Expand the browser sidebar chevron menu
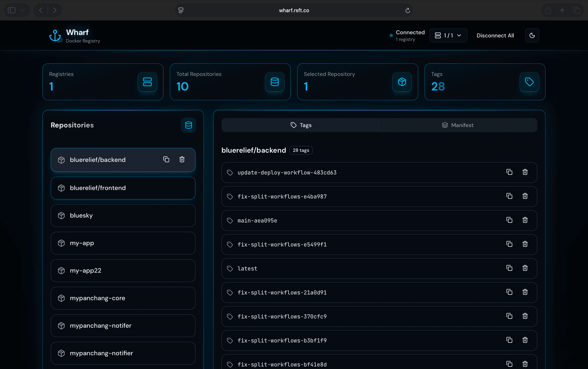The image size is (588, 369). [23, 10]
